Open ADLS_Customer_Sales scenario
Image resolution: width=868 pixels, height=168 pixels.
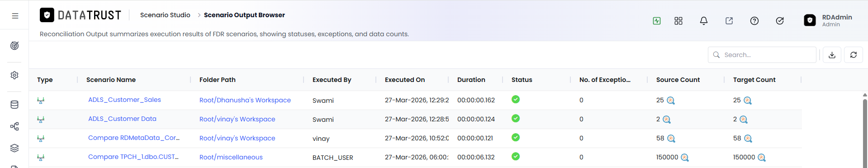click(x=124, y=100)
